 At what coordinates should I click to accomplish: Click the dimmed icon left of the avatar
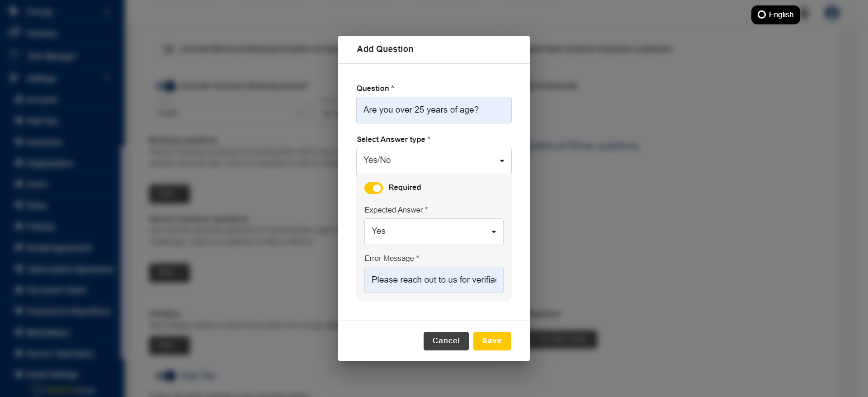tap(806, 14)
